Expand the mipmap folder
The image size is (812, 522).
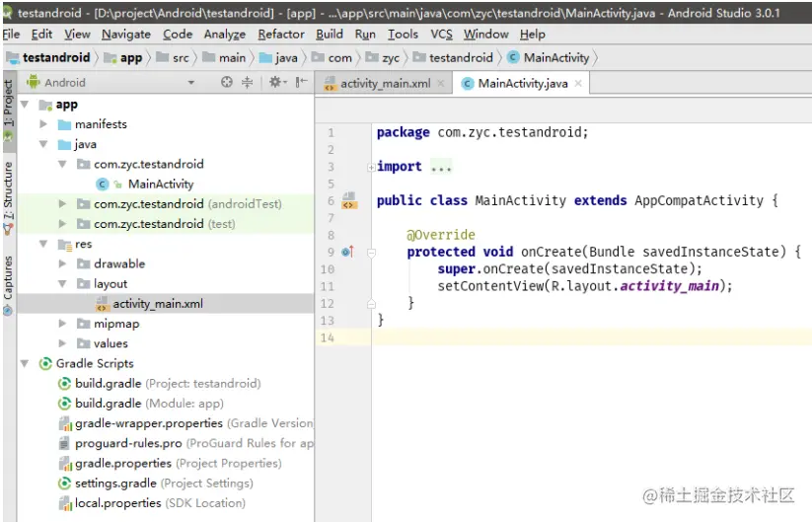click(x=63, y=324)
